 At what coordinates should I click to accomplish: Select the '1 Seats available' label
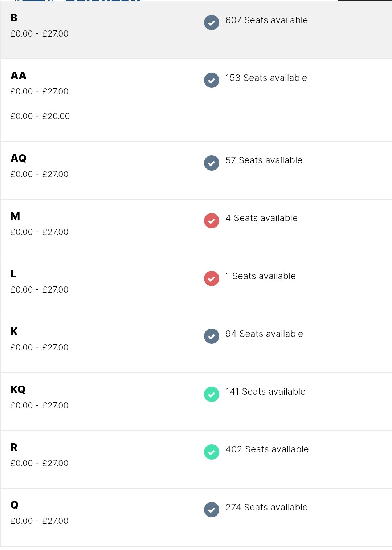point(261,276)
